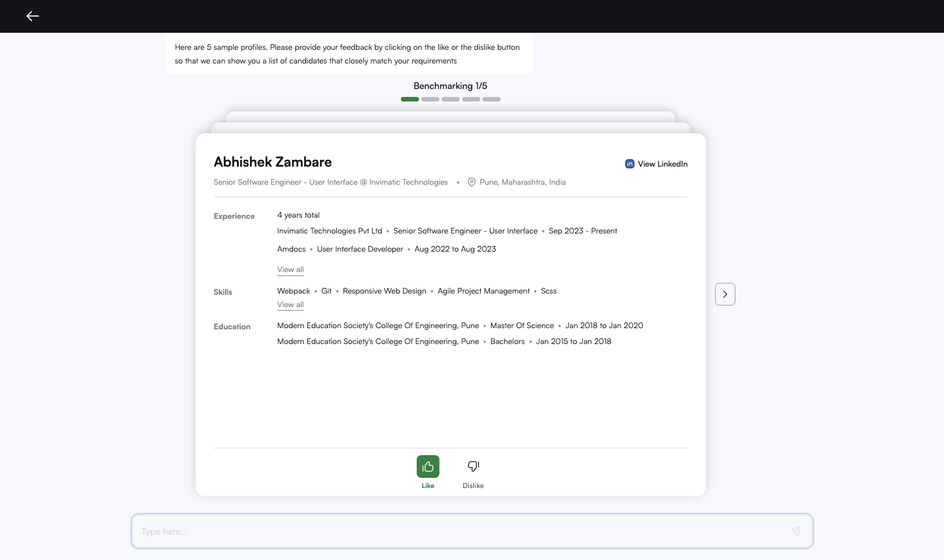Select the first green benchmarking progress segment

click(x=410, y=99)
